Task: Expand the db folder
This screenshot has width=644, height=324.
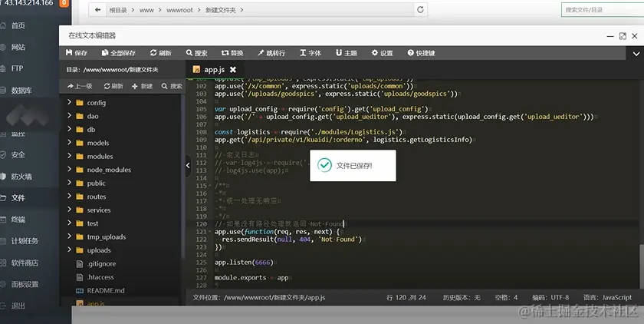Action: 70,129
